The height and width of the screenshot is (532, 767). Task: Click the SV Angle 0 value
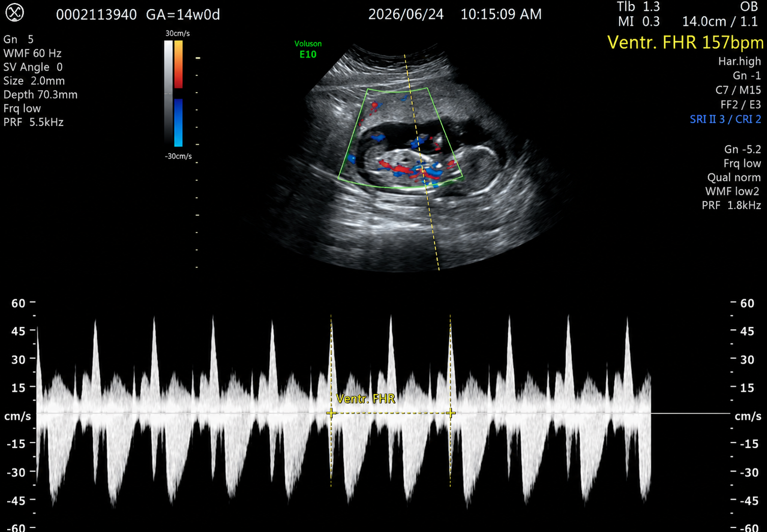click(33, 67)
